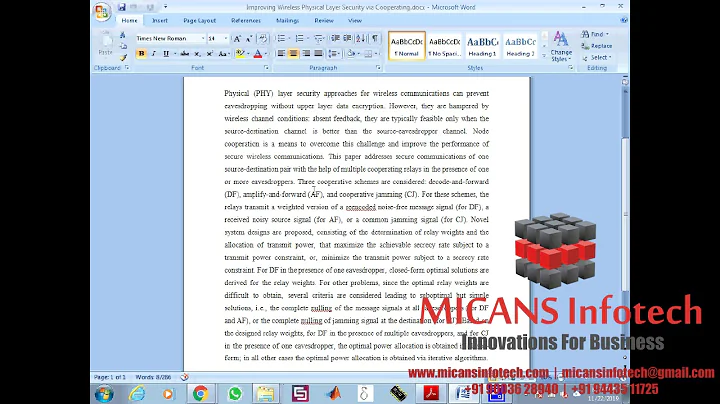The height and width of the screenshot is (404, 720).
Task: Apply the Normal style
Action: (407, 46)
